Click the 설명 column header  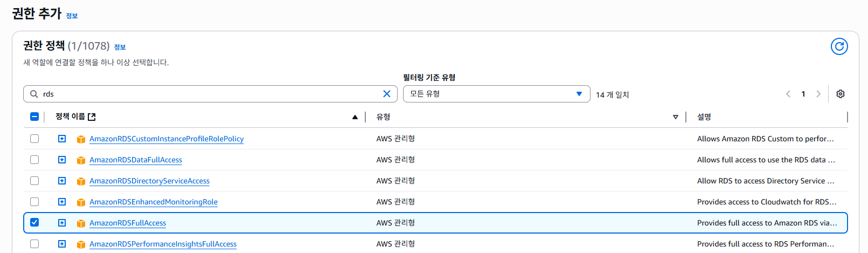tap(704, 117)
